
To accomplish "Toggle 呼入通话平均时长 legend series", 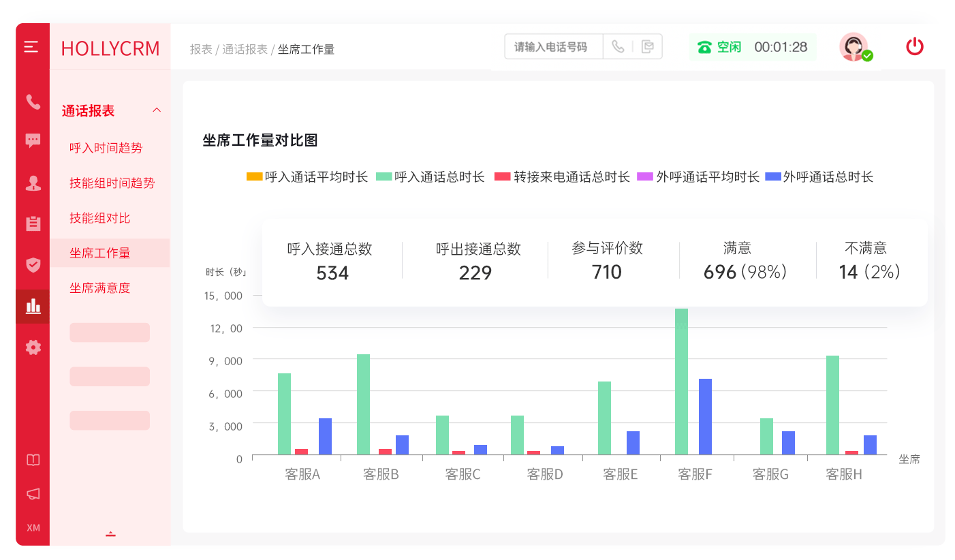I will point(307,177).
